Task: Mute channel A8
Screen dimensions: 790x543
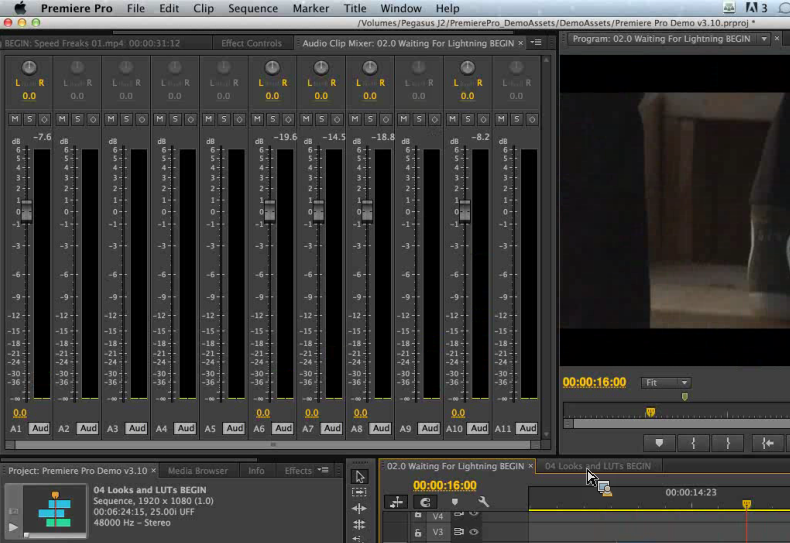Action: tap(355, 119)
